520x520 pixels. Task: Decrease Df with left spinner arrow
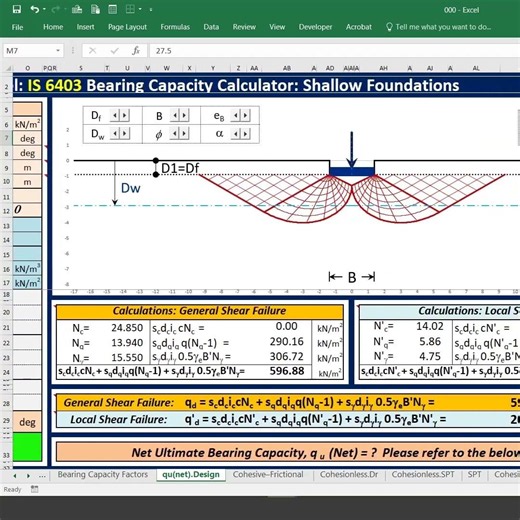[x=115, y=115]
